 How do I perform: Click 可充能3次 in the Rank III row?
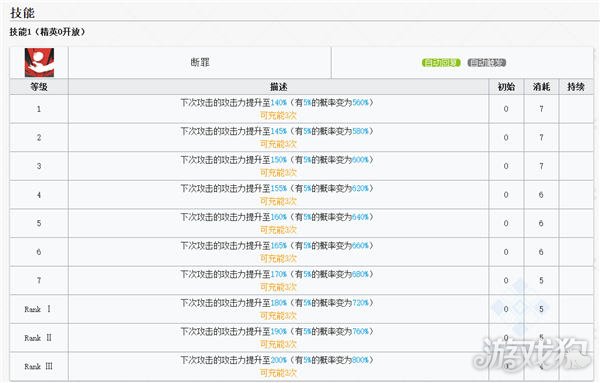point(279,373)
